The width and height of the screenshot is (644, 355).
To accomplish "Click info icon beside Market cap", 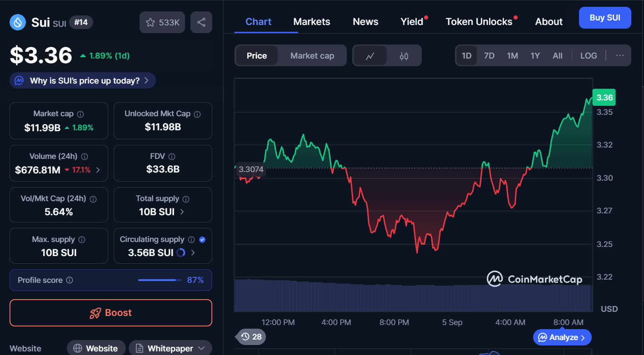I will coord(80,114).
